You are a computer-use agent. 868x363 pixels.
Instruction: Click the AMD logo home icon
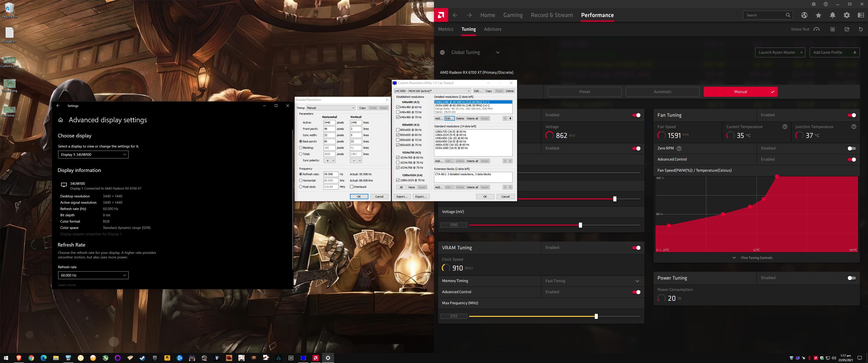coord(441,15)
